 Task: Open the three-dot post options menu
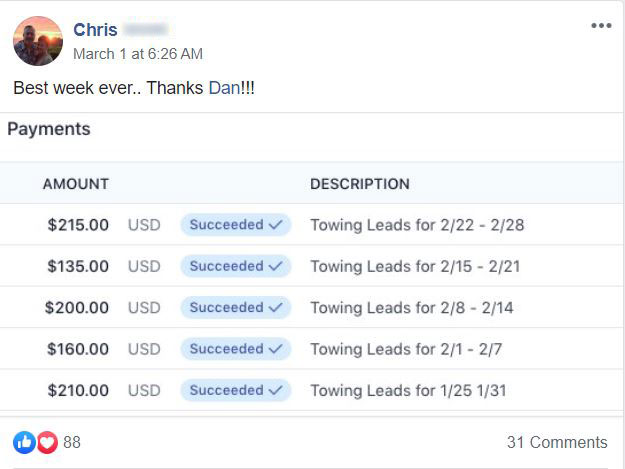(x=601, y=26)
